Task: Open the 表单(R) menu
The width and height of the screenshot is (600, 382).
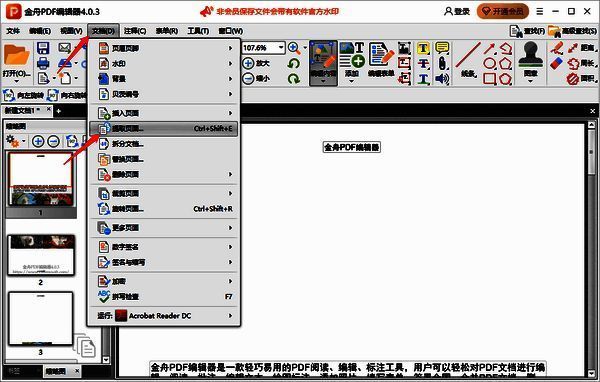Action: coord(167,31)
